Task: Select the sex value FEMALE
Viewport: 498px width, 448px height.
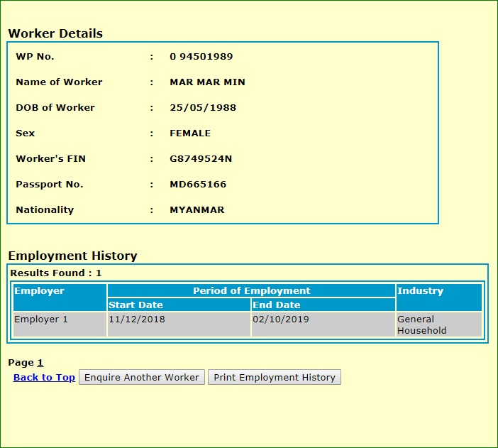Action: click(190, 133)
